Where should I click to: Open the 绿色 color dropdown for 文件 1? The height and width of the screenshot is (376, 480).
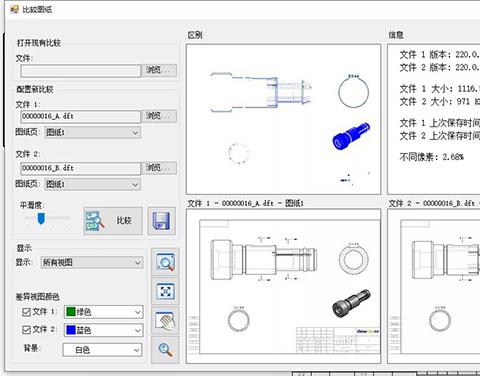pos(104,312)
